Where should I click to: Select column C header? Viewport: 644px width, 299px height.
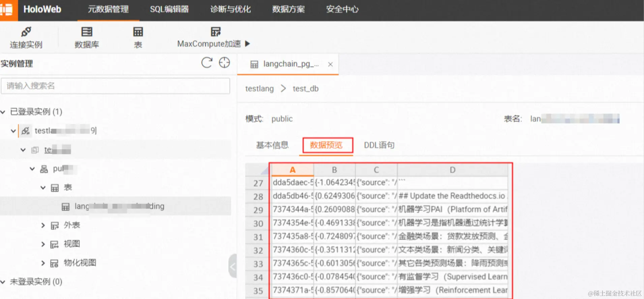(x=376, y=170)
